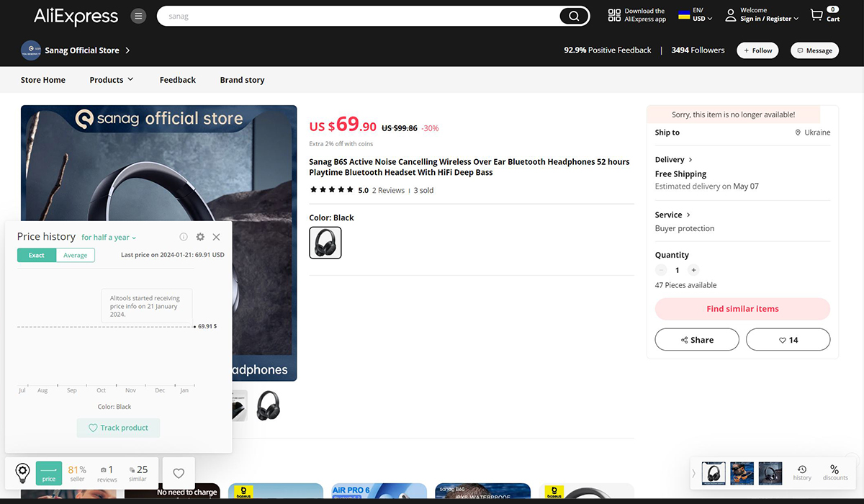
Task: Open the main product headphone image
Action: (158, 243)
